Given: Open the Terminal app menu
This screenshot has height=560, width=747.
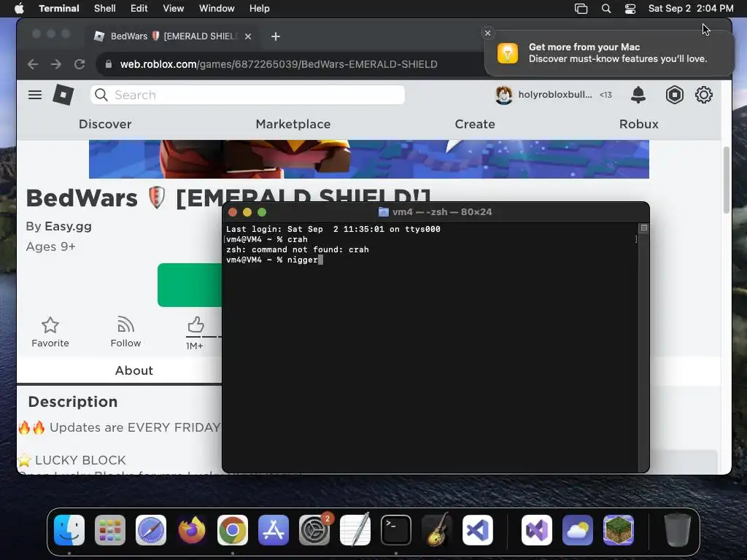Looking at the screenshot, I should click(58, 8).
